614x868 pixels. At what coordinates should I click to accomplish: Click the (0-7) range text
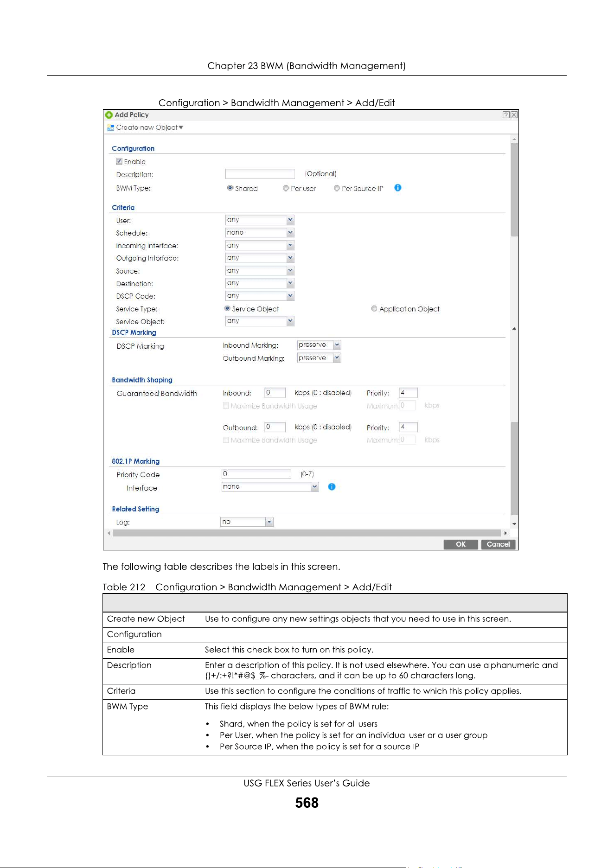pyautogui.click(x=307, y=474)
